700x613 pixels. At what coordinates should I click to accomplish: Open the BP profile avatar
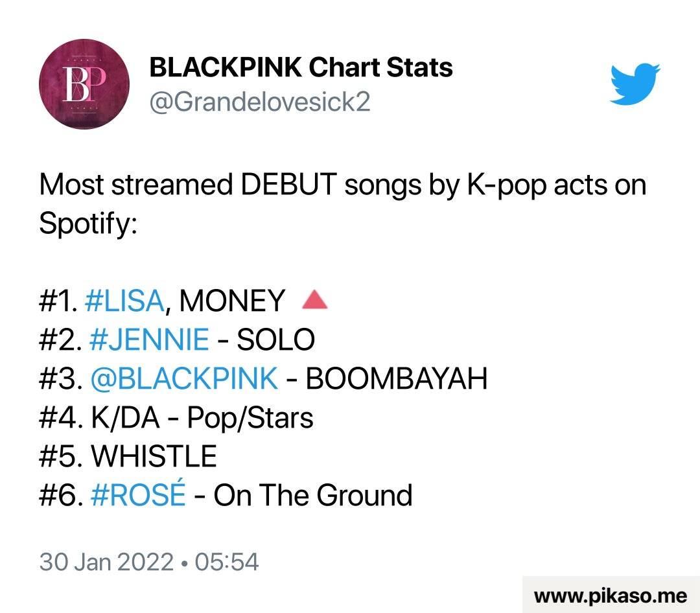pos(84,84)
